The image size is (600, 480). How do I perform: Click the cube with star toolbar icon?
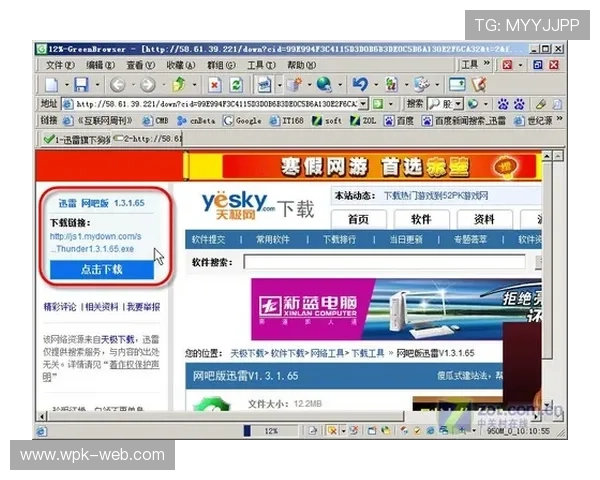click(x=294, y=85)
